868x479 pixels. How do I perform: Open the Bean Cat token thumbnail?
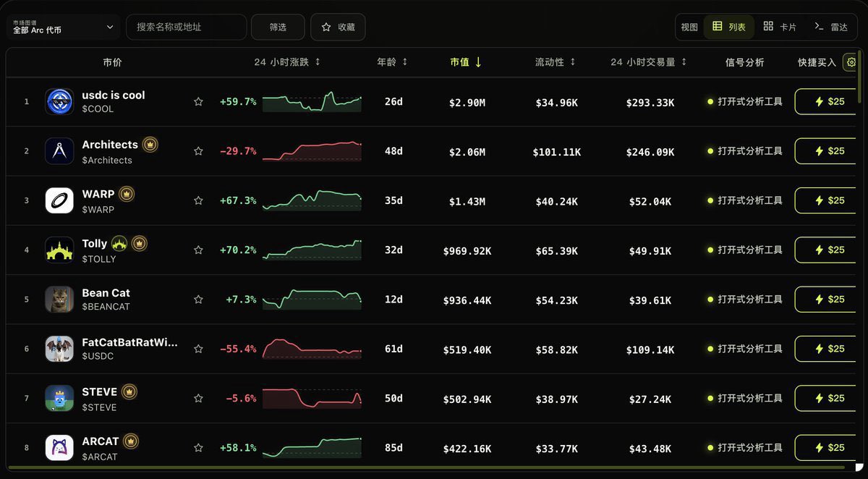coord(59,300)
